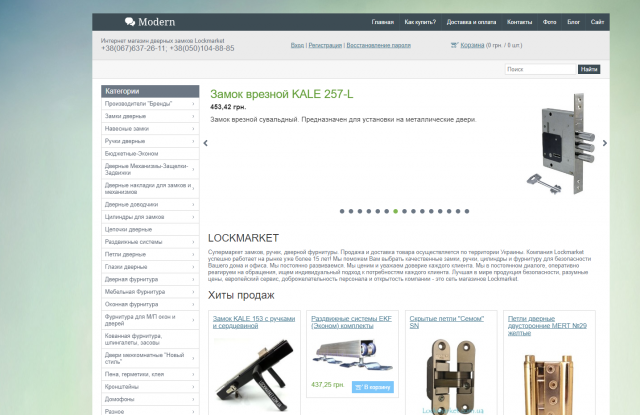640x415 pixels.
Task: Open Пена, герметики, клея category
Action: click(x=150, y=374)
